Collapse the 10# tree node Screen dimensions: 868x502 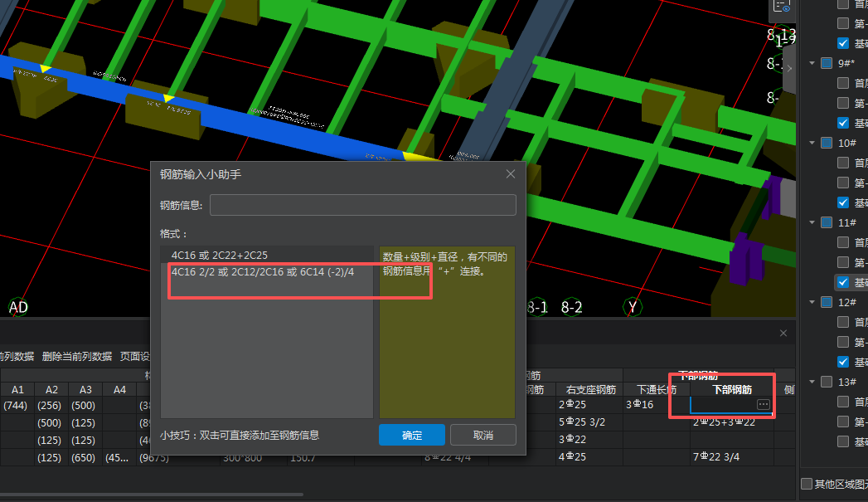click(812, 143)
